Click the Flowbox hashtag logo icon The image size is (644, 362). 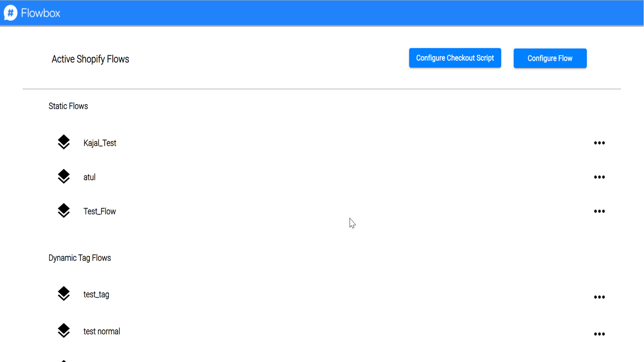click(x=10, y=13)
